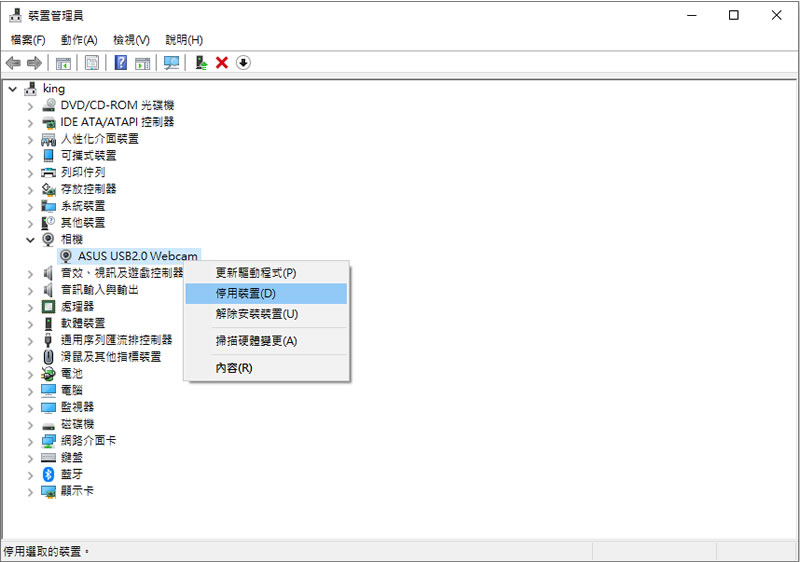The height and width of the screenshot is (562, 800).
Task: Click the circled down arrow toolbar icon
Action: tap(243, 63)
